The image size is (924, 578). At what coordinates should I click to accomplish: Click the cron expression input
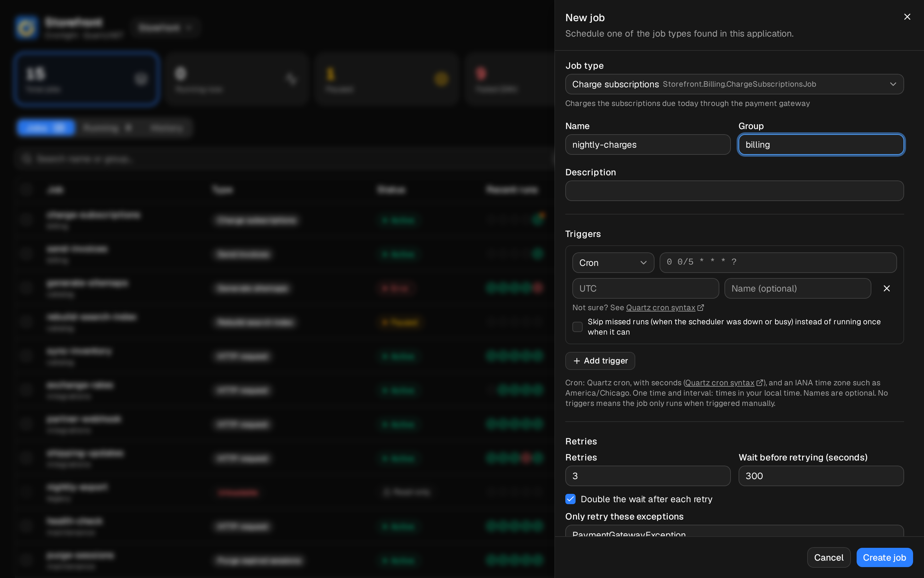click(x=778, y=263)
